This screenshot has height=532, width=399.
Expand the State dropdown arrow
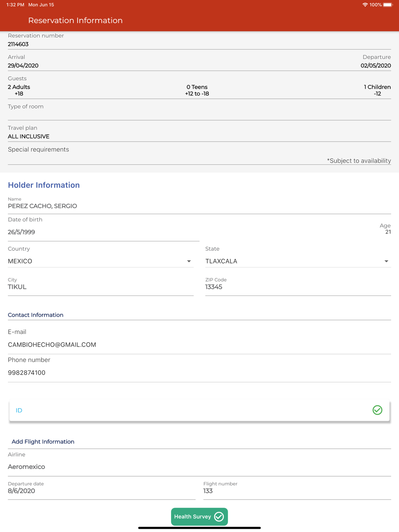pyautogui.click(x=386, y=261)
